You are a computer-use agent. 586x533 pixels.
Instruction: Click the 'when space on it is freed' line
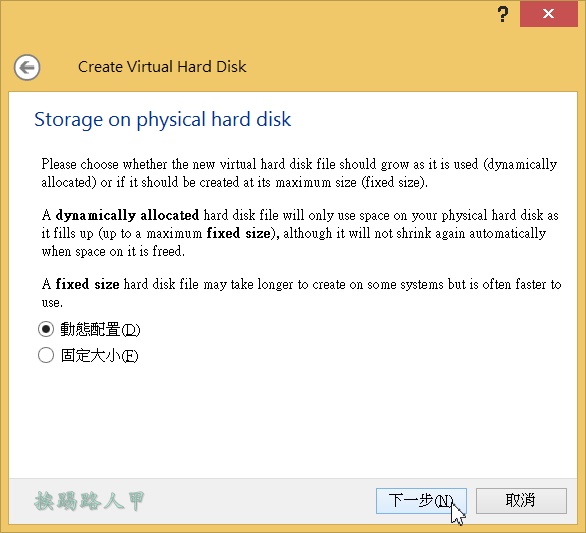click(x=113, y=251)
